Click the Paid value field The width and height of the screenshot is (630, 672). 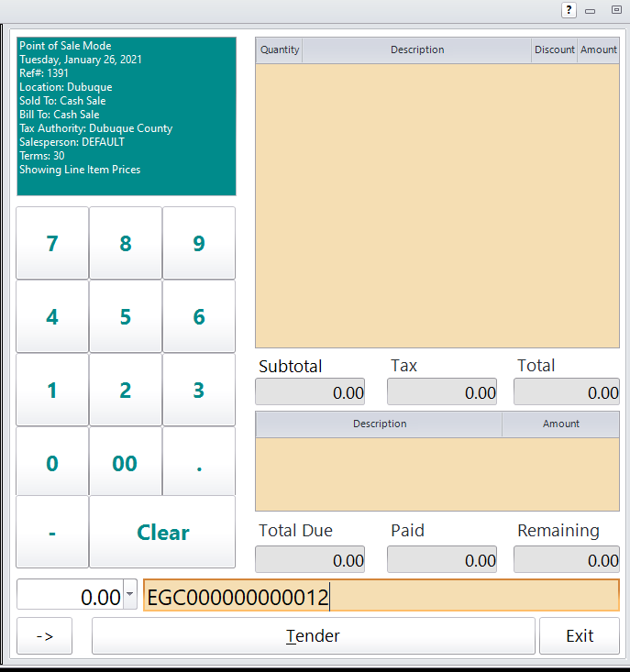click(442, 559)
